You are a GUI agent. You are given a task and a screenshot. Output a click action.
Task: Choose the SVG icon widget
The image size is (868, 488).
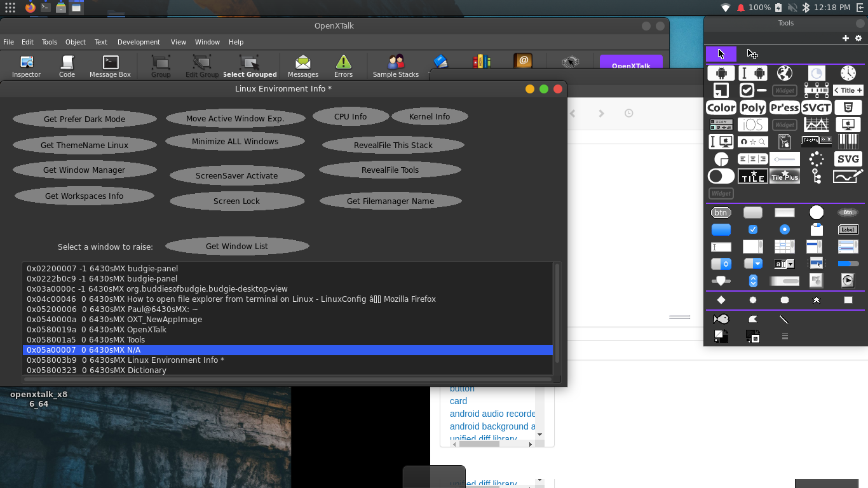pyautogui.click(x=848, y=159)
